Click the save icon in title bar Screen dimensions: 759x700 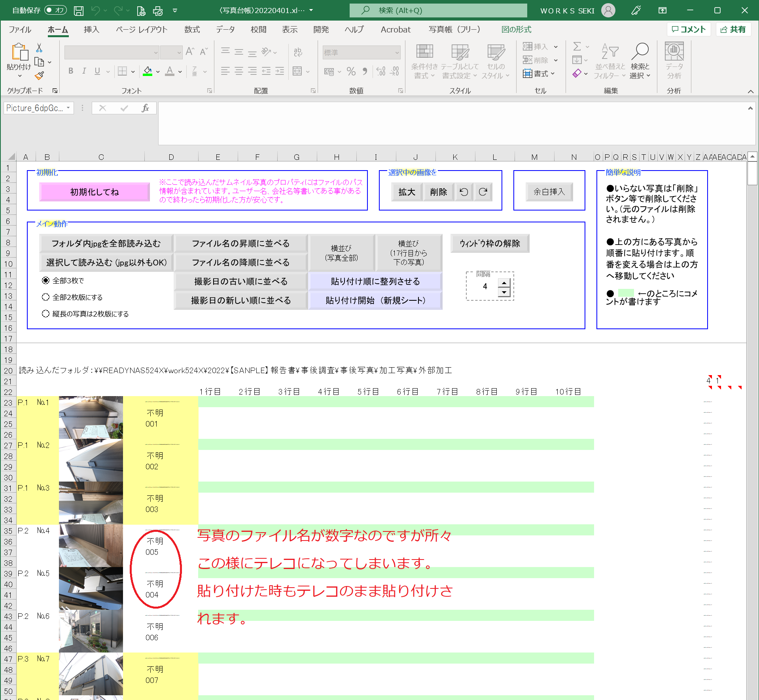[x=79, y=11]
